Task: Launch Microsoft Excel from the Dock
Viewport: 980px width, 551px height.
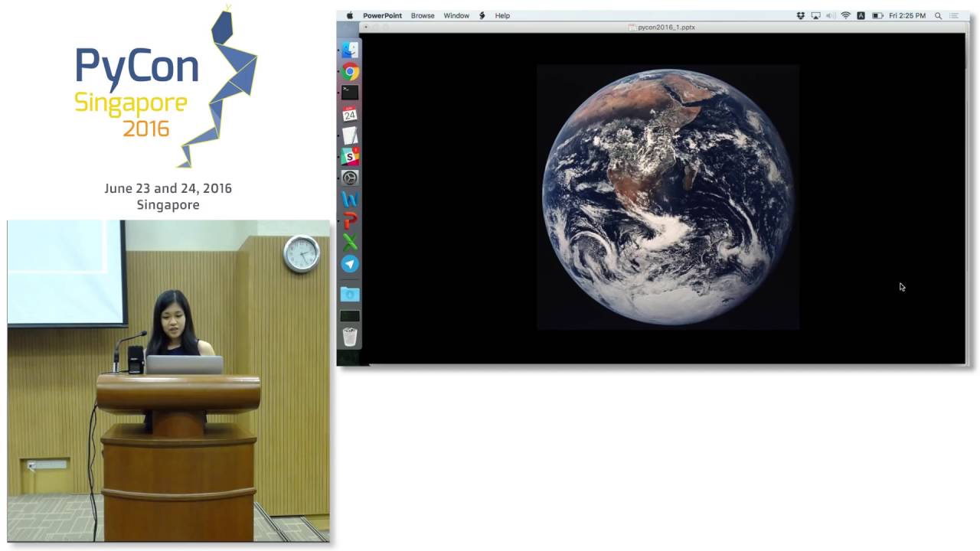Action: coord(350,242)
